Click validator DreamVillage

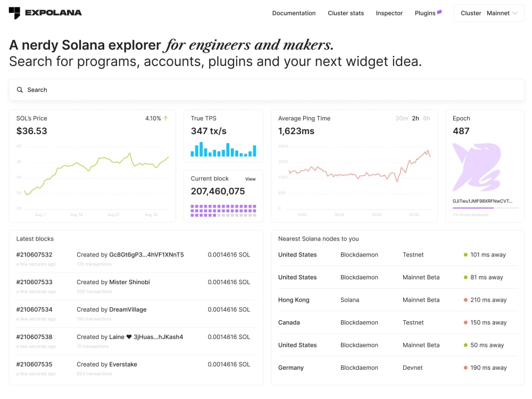pyautogui.click(x=128, y=310)
